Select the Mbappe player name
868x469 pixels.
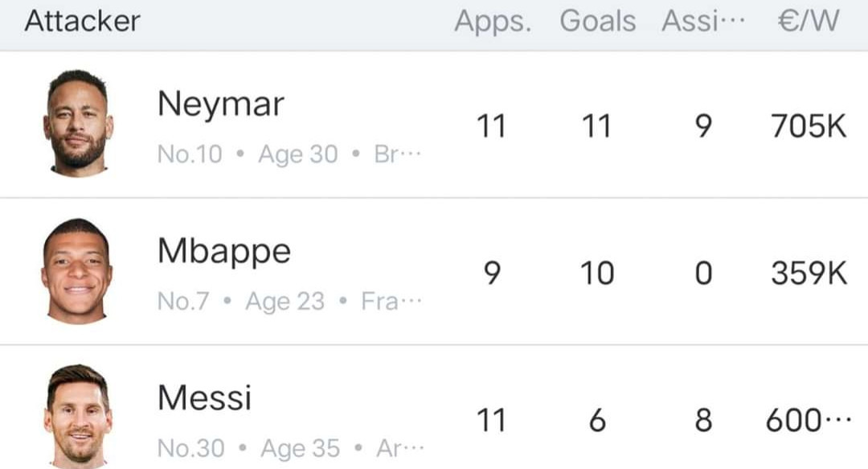click(223, 252)
